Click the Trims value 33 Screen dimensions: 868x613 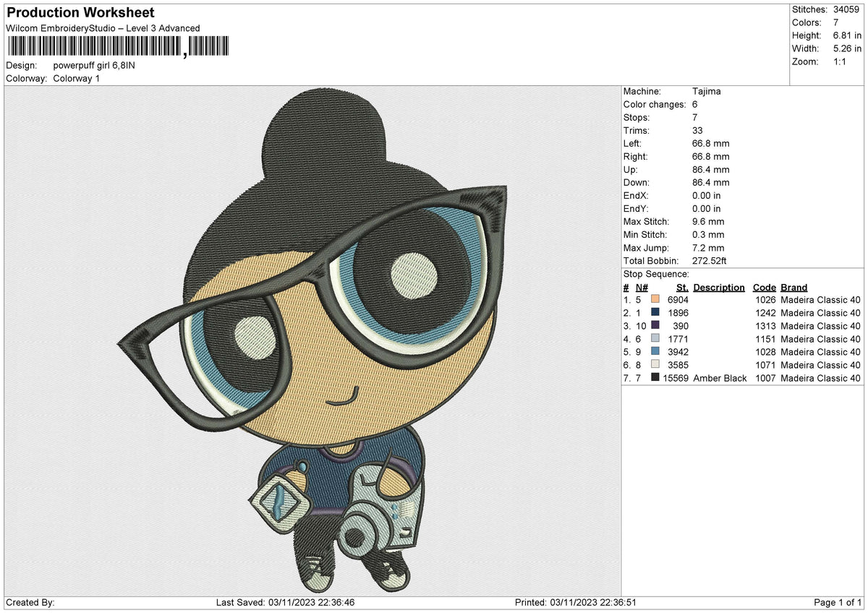pyautogui.click(x=698, y=131)
